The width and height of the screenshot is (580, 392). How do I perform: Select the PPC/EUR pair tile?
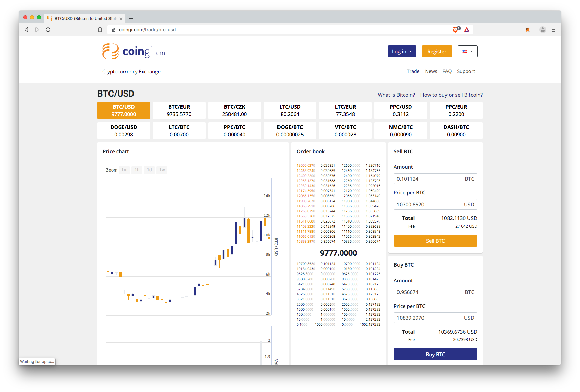pos(456,110)
